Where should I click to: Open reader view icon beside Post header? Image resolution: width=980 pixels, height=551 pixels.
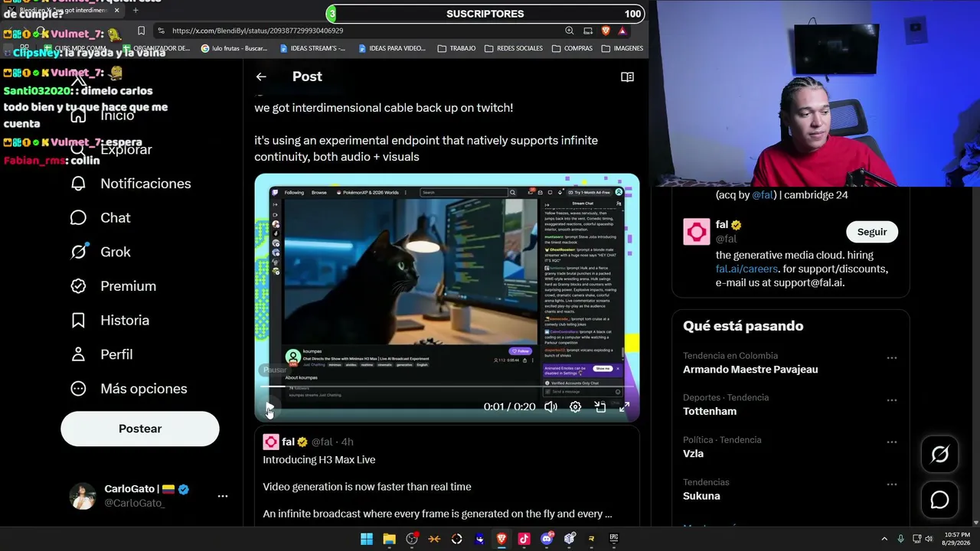[627, 77]
